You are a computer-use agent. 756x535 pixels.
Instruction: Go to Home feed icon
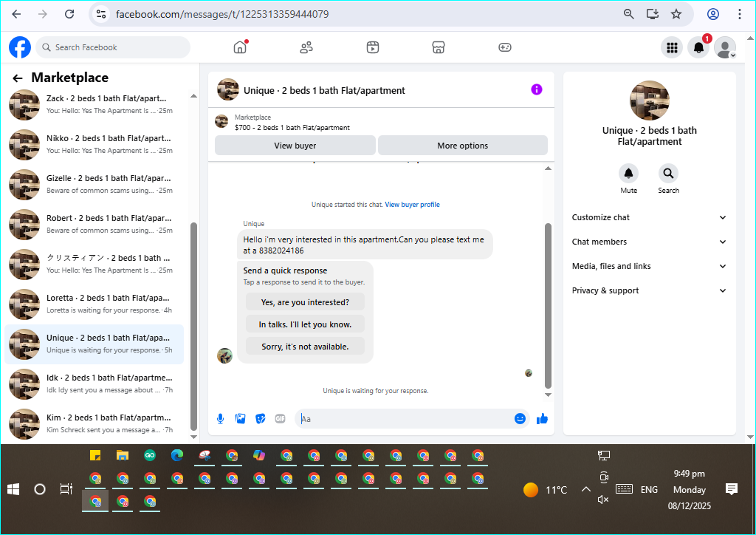pos(240,47)
